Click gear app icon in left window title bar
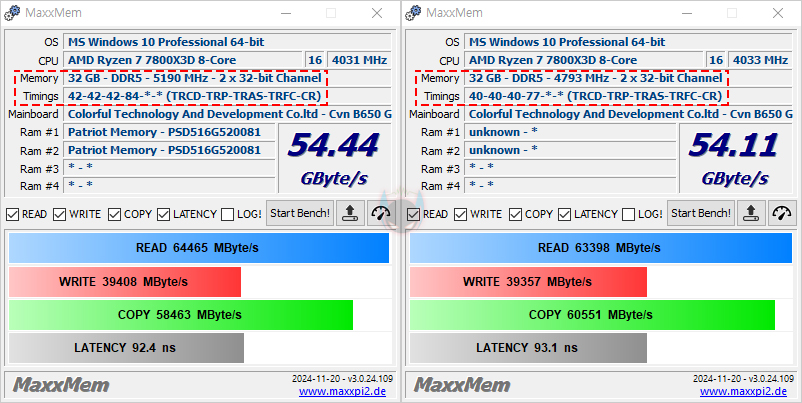The height and width of the screenshot is (403, 802). pyautogui.click(x=12, y=13)
